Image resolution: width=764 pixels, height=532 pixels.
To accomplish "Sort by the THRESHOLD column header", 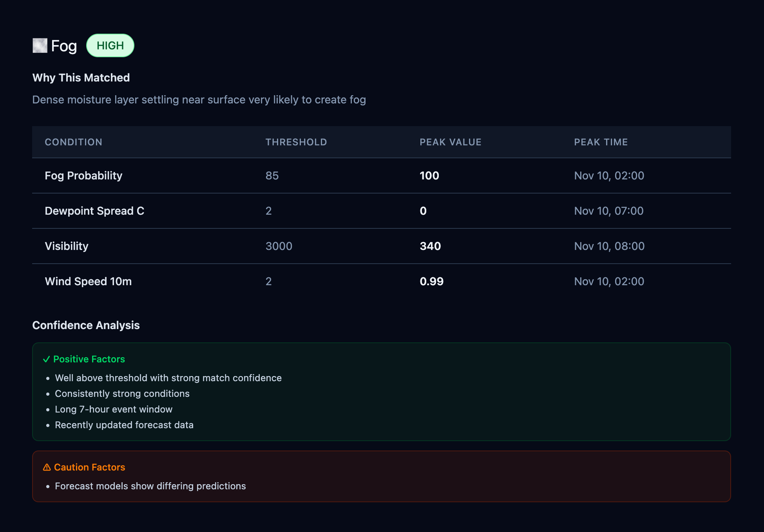I will pyautogui.click(x=296, y=142).
